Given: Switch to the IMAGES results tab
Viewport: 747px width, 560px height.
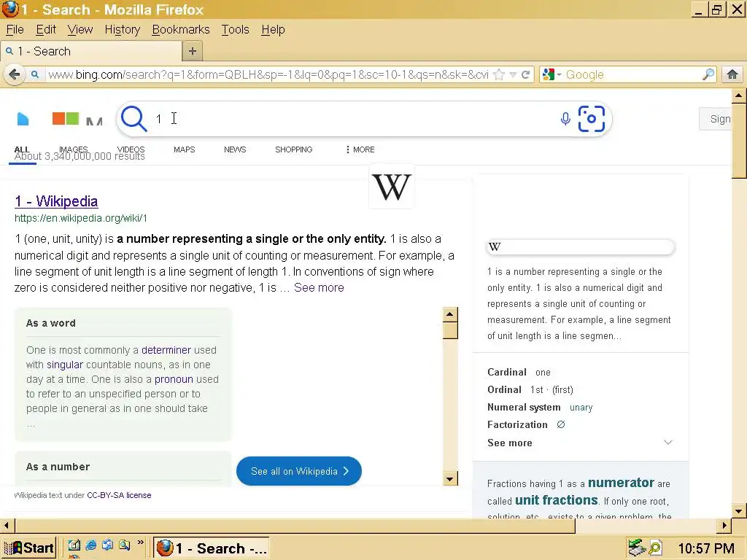Looking at the screenshot, I should [74, 149].
